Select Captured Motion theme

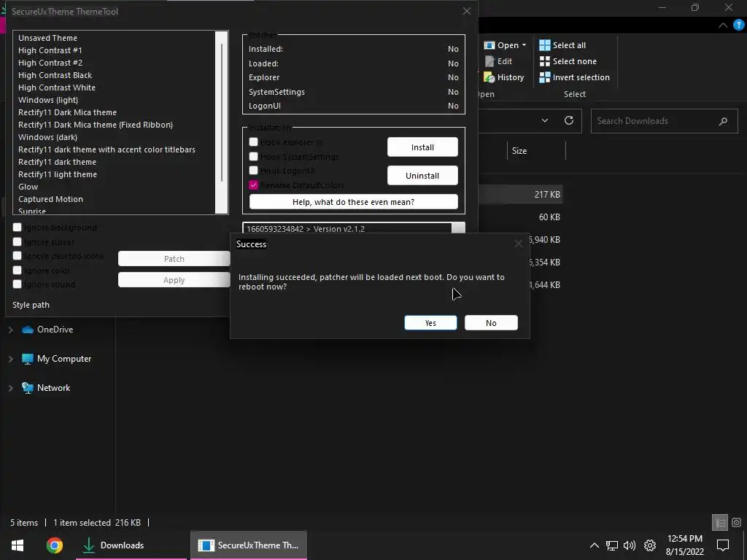pos(50,199)
